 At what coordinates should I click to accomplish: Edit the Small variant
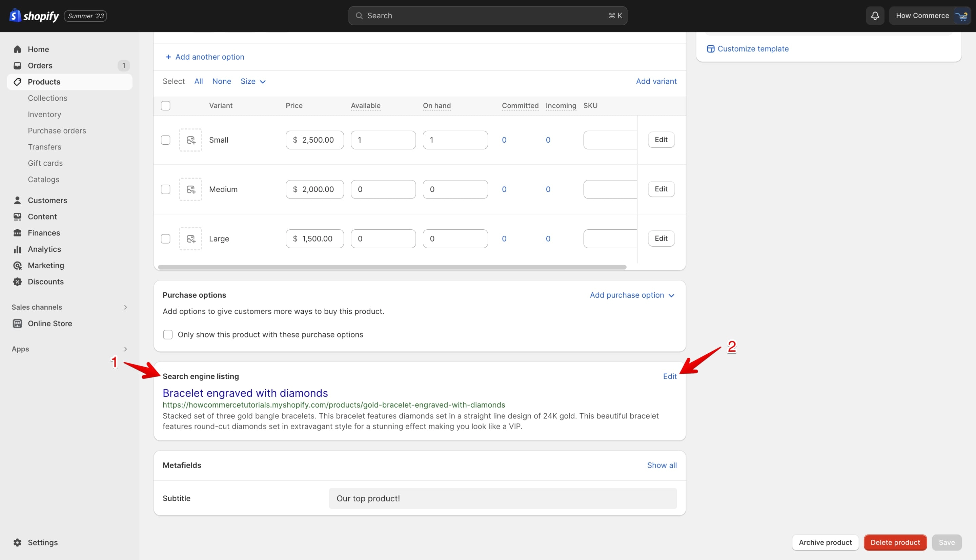click(x=661, y=140)
